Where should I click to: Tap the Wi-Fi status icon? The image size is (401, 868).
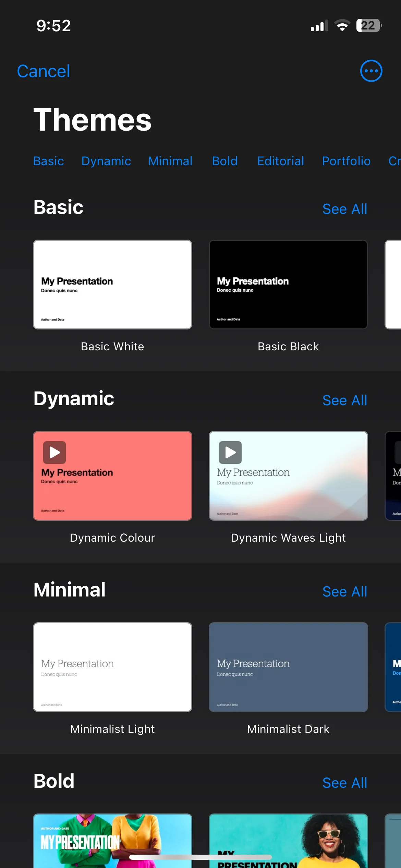pyautogui.click(x=342, y=26)
